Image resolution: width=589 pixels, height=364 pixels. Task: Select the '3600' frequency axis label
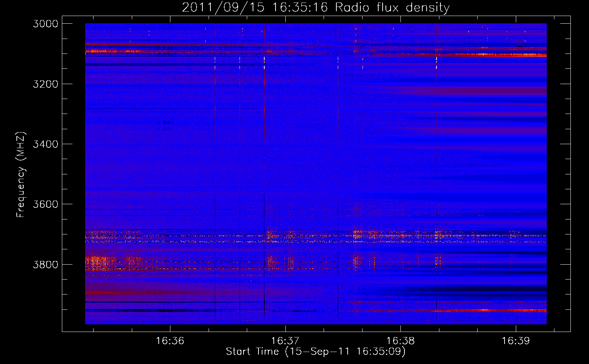46,204
